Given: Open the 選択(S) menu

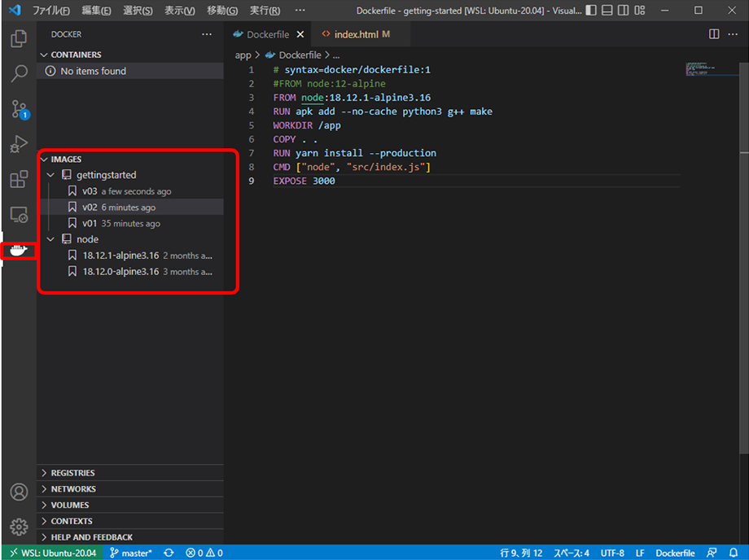Looking at the screenshot, I should coord(138,10).
